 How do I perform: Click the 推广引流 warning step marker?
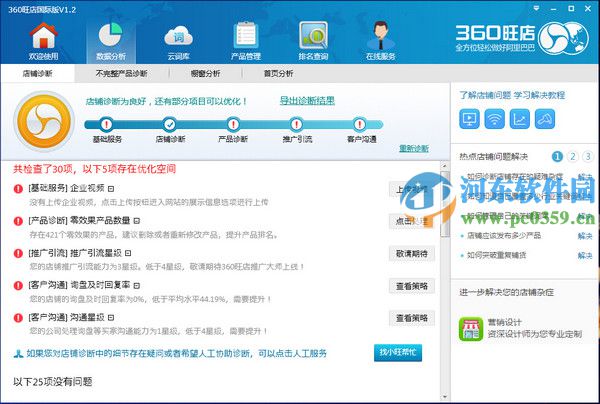pyautogui.click(x=296, y=124)
